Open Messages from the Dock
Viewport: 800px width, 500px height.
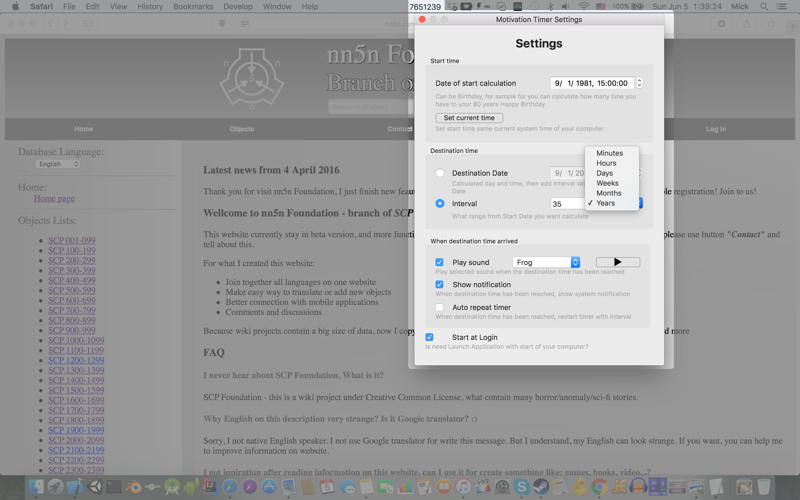point(347,487)
